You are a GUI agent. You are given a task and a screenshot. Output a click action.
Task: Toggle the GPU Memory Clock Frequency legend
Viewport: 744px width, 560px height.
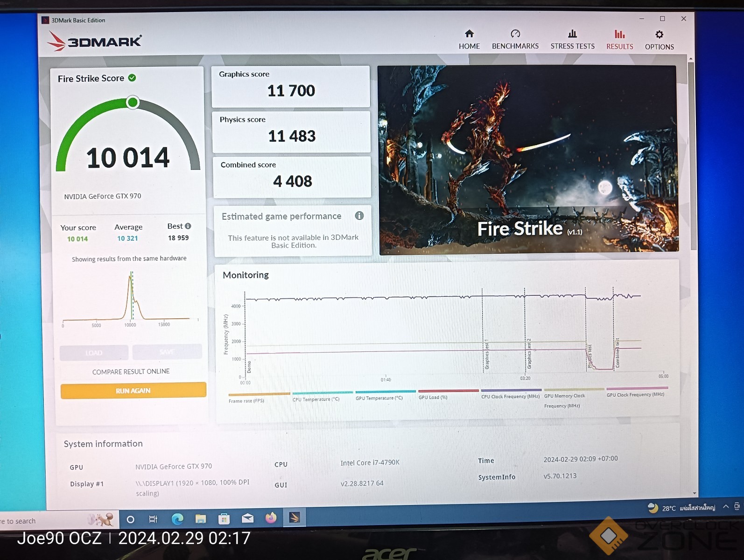point(574,398)
